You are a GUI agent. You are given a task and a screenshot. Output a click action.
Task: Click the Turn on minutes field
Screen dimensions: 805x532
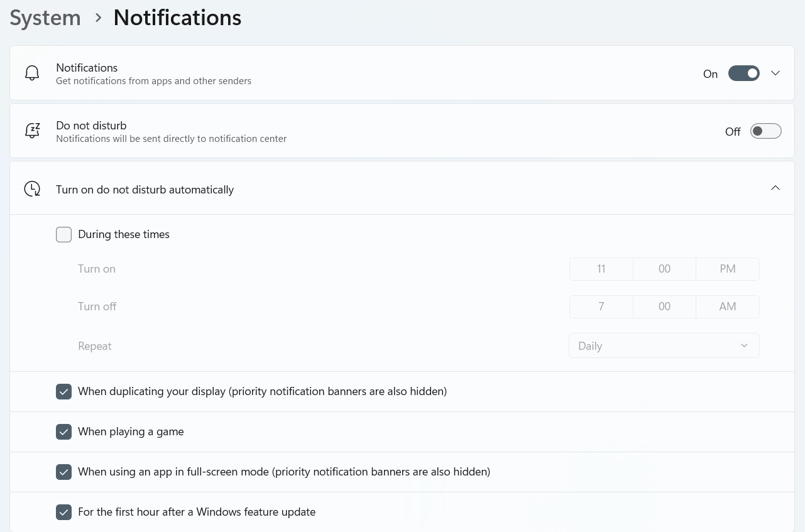664,269
